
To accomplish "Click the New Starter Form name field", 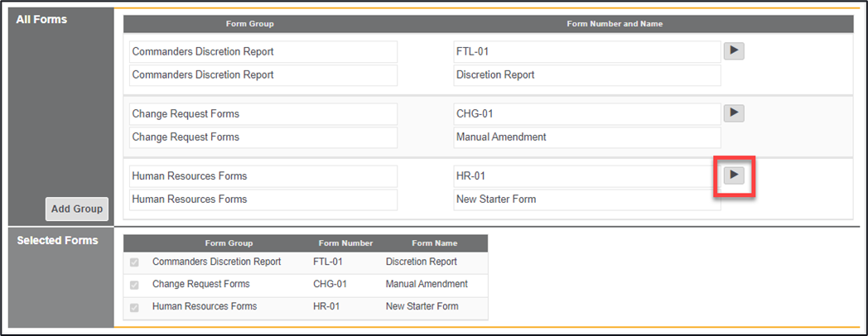I will click(x=586, y=199).
